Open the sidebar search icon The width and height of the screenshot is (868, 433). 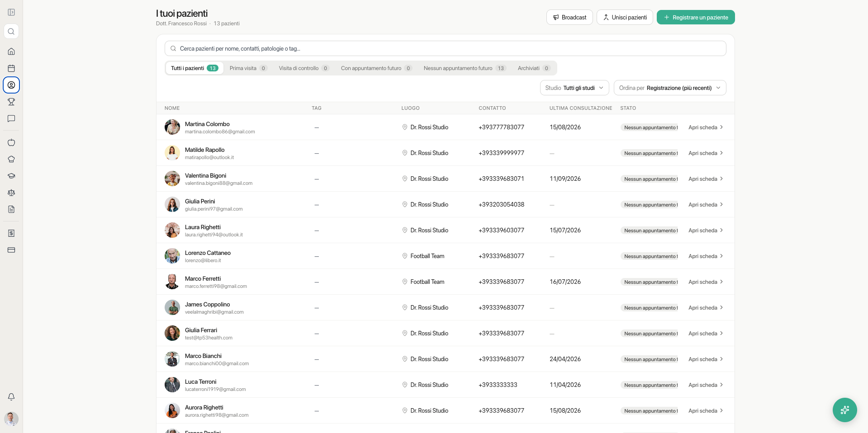tap(11, 32)
